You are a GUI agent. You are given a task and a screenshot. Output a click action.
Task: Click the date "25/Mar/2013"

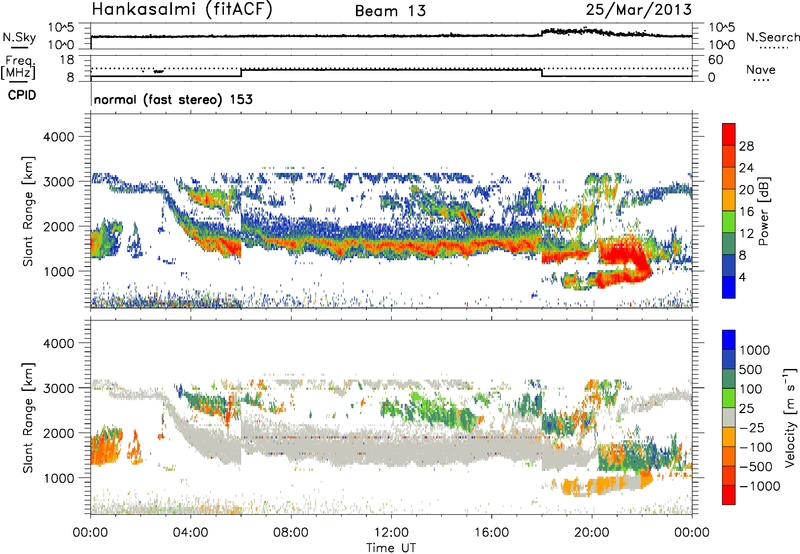639,10
